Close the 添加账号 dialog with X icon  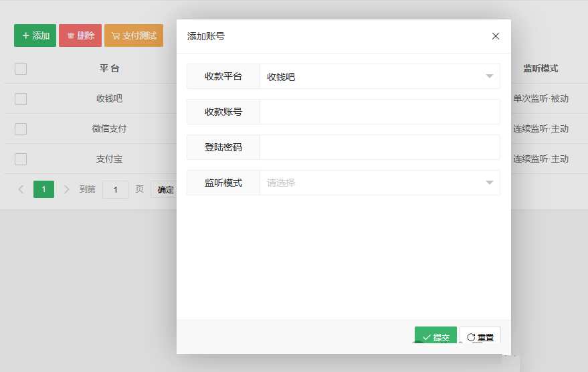tap(496, 36)
